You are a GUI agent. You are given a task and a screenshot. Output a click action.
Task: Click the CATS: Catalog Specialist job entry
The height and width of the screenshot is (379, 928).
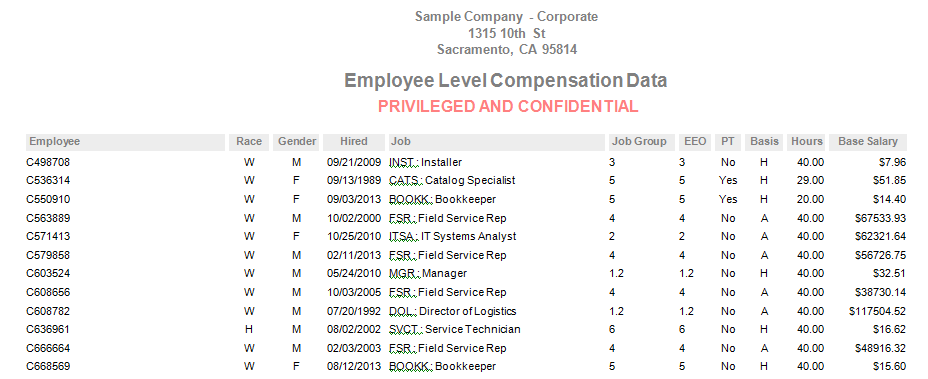452,181
